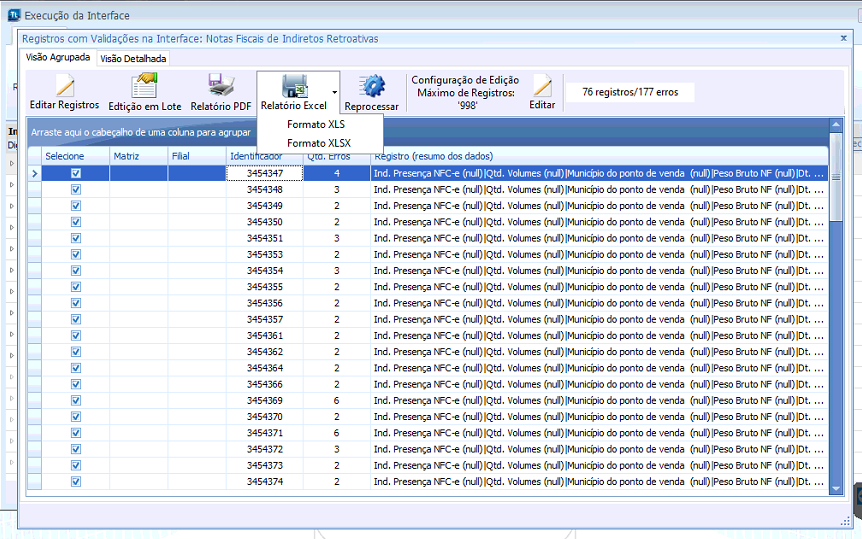The width and height of the screenshot is (862, 539).
Task: Uncheck the checkbox for record 3454347
Action: point(76,173)
